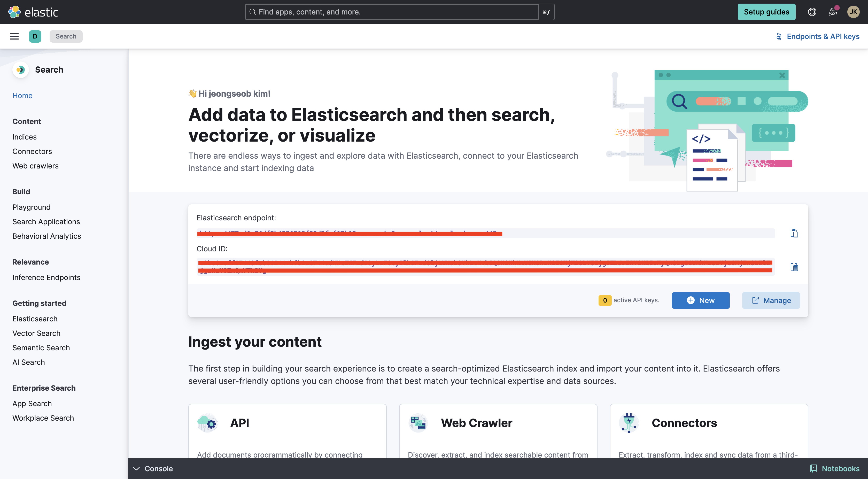Screen dimensions: 868x479
Task: Open Setup guides
Action: tap(766, 12)
